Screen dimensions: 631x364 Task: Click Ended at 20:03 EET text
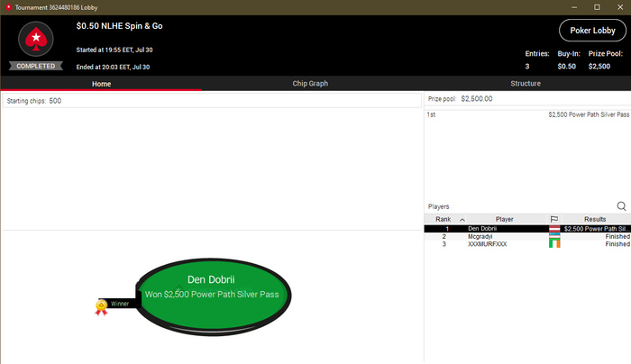pos(113,67)
